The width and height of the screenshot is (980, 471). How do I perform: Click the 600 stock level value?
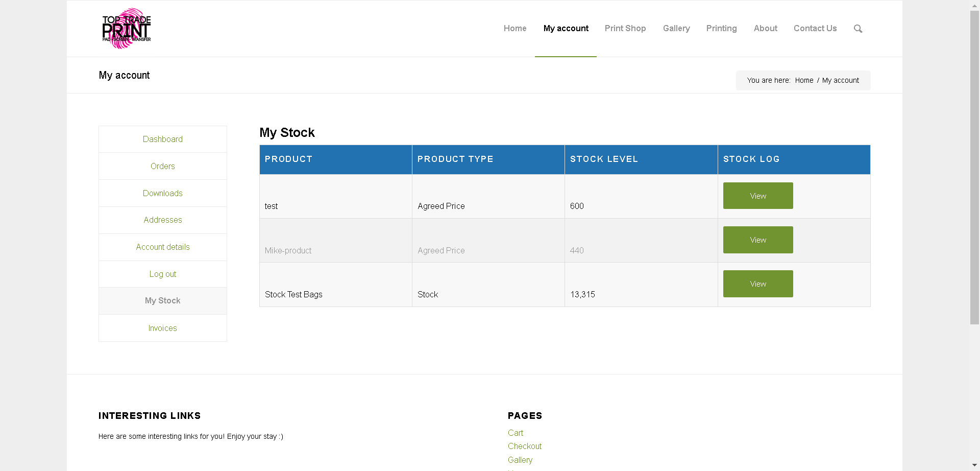tap(577, 206)
